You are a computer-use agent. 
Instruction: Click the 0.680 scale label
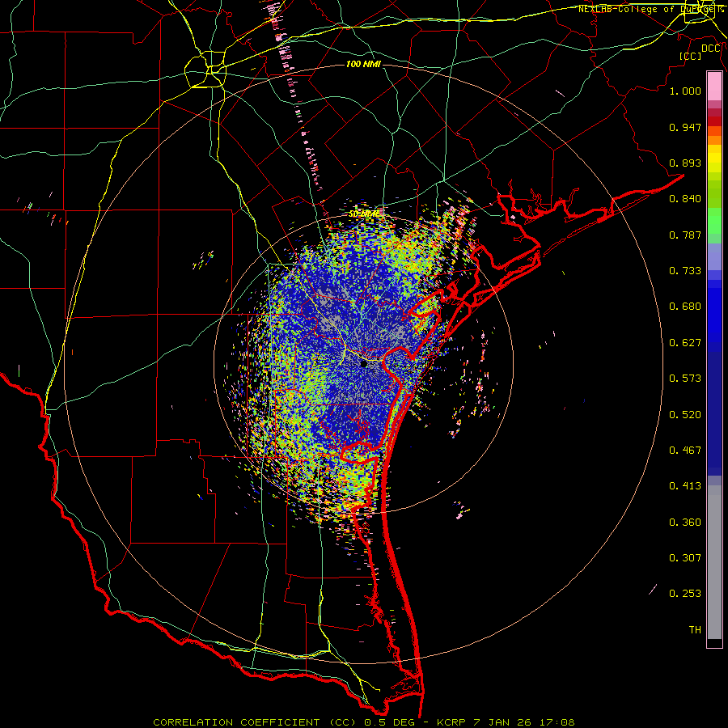click(685, 307)
